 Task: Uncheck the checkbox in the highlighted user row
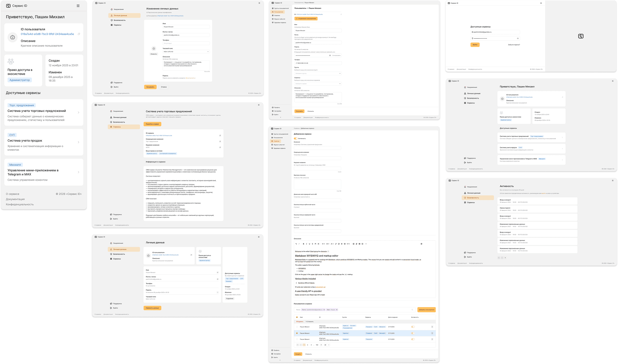[x=297, y=333]
